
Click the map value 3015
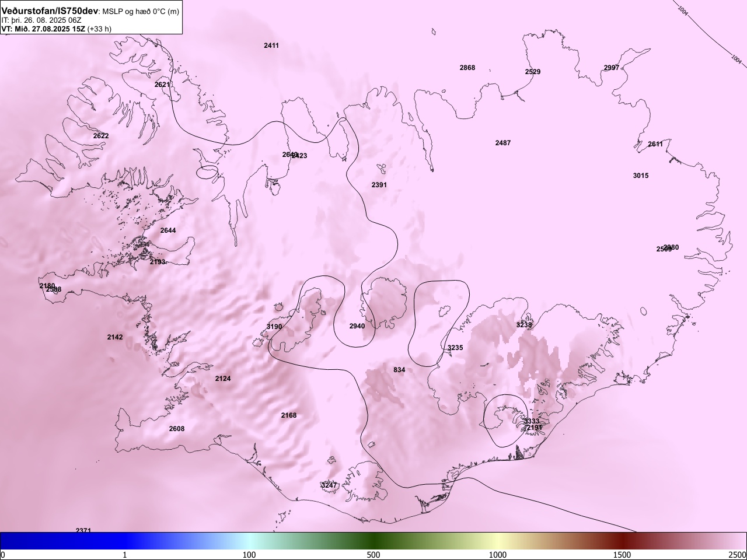click(641, 176)
